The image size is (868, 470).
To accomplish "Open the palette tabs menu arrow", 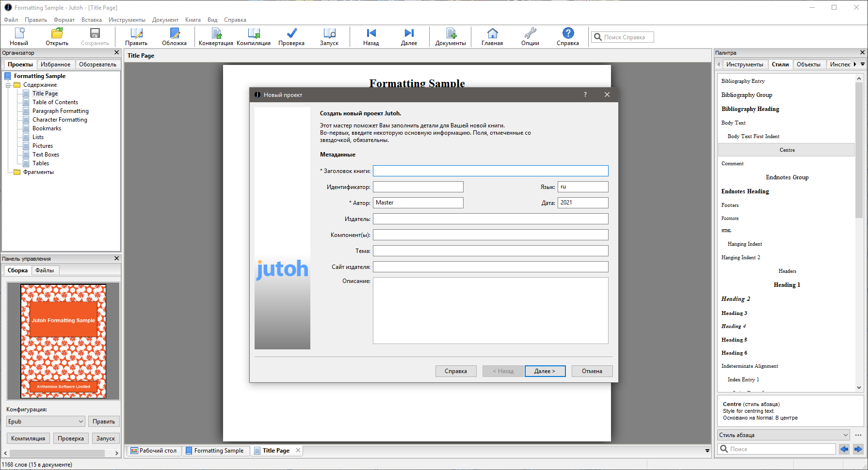I will point(863,64).
